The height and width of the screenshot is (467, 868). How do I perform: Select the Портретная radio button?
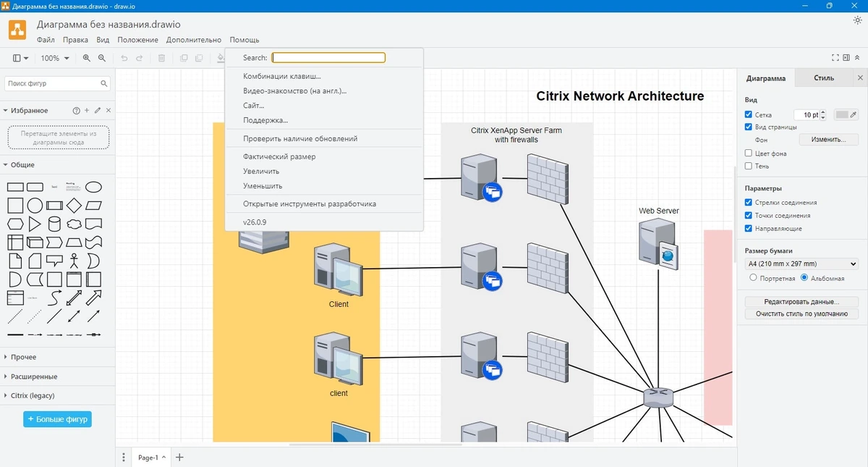tap(754, 277)
